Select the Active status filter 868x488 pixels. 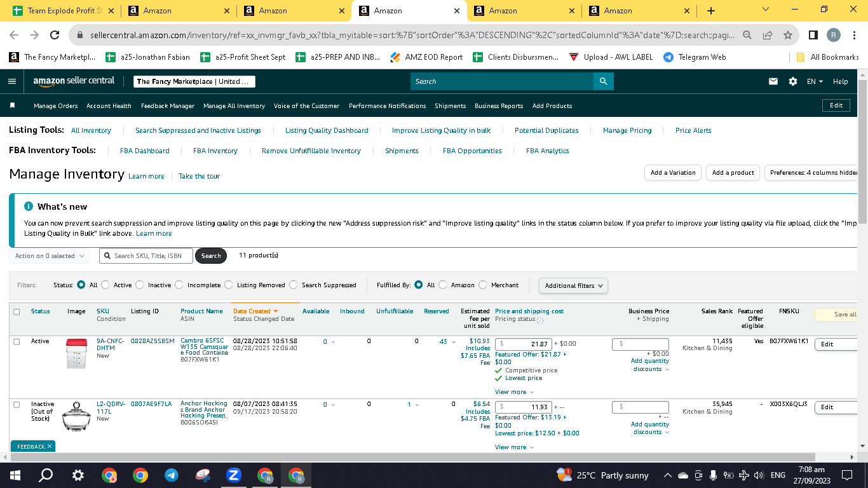[x=105, y=285]
